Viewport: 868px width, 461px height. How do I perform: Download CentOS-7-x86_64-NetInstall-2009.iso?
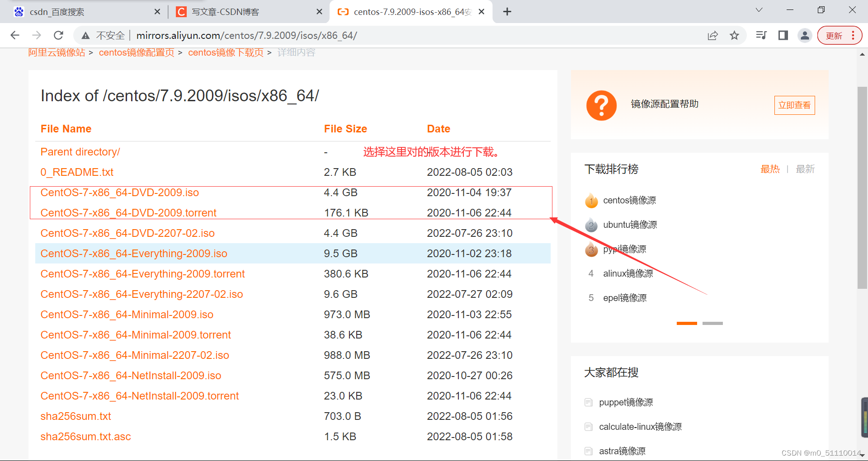click(x=131, y=376)
